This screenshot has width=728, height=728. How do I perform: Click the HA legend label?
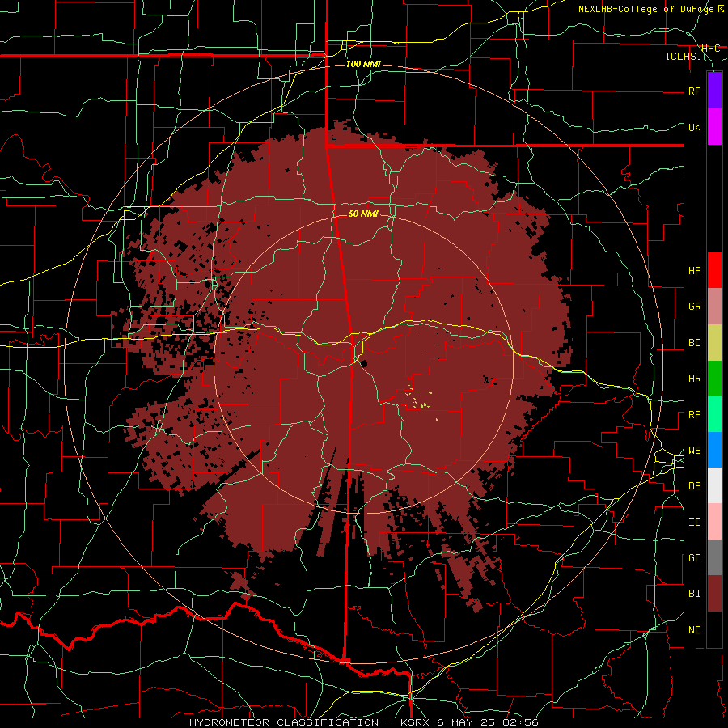(x=694, y=271)
